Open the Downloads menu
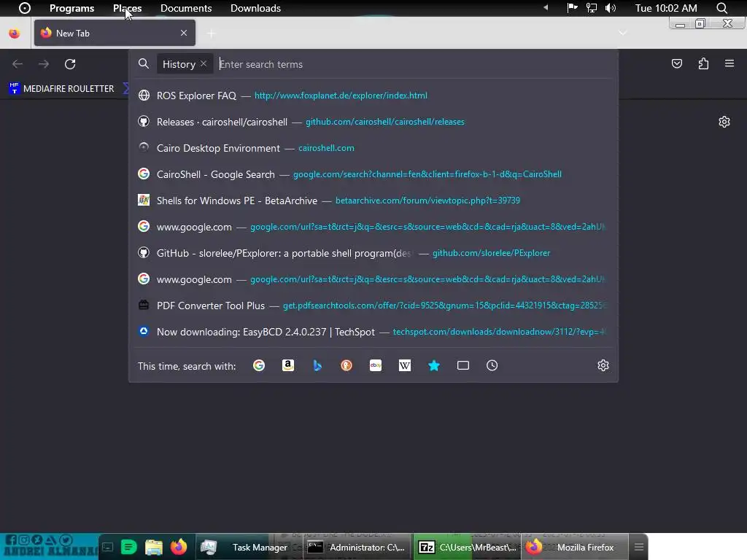This screenshot has width=747, height=560. coord(255,8)
